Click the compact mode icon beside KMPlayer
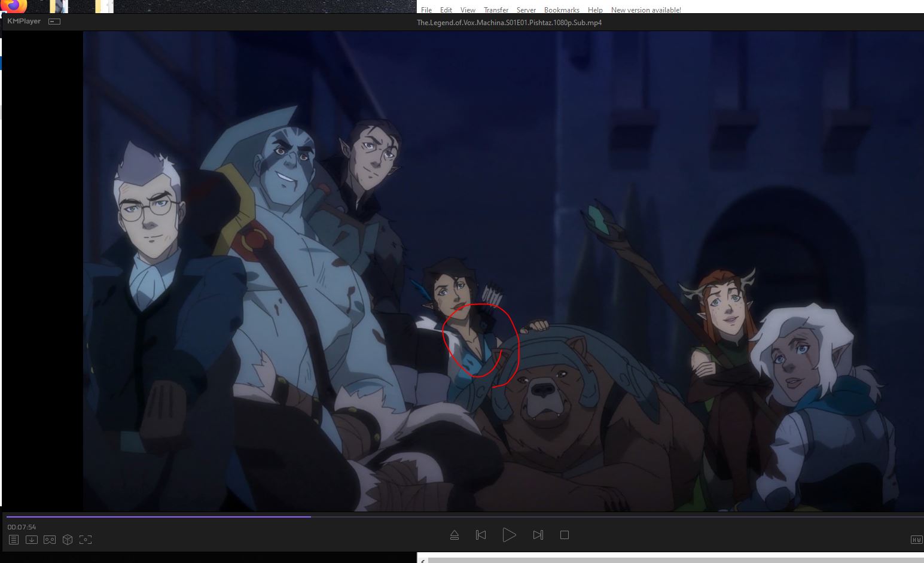The width and height of the screenshot is (924, 563). (54, 22)
